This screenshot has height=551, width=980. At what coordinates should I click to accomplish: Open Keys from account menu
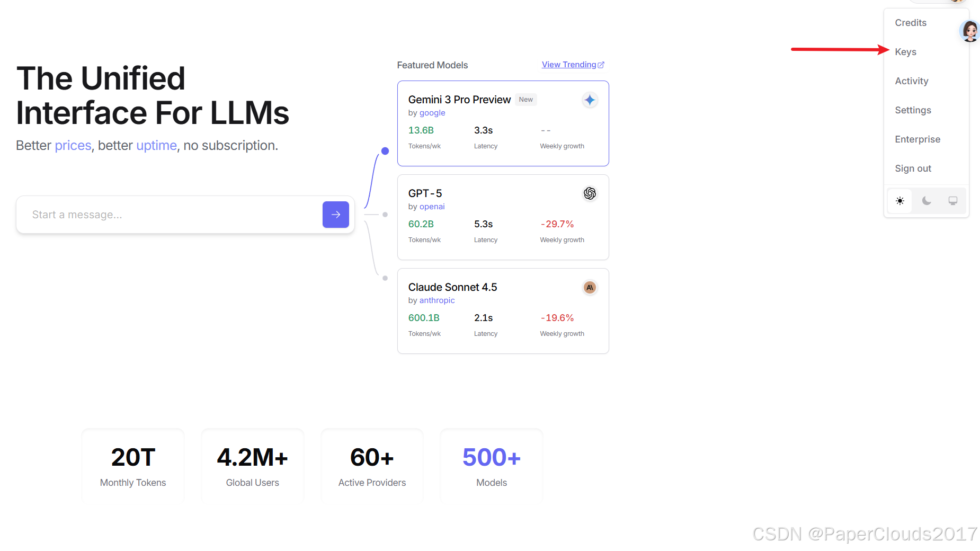[905, 52]
